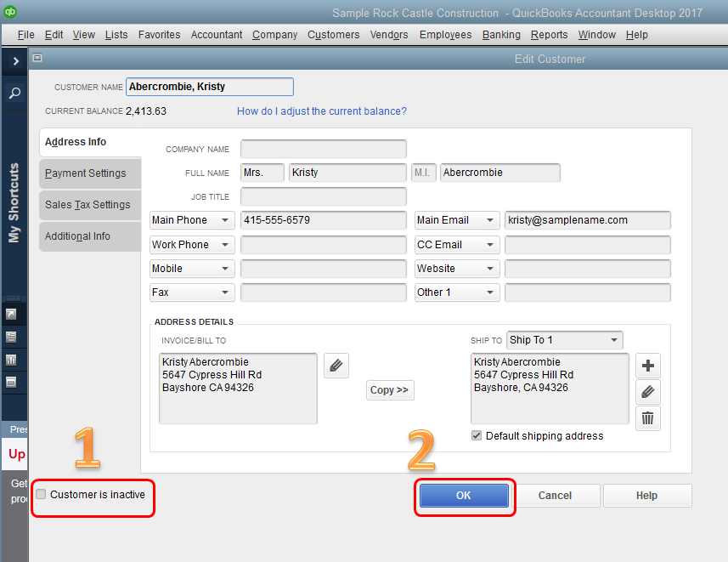Click the Invoice/Bill To address box
728x562 pixels.
point(238,389)
